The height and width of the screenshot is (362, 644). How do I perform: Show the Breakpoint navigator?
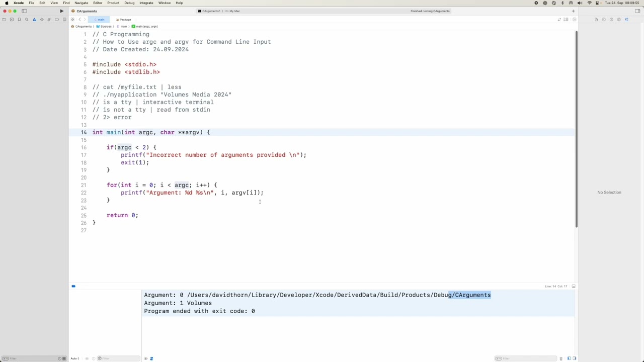click(57, 20)
